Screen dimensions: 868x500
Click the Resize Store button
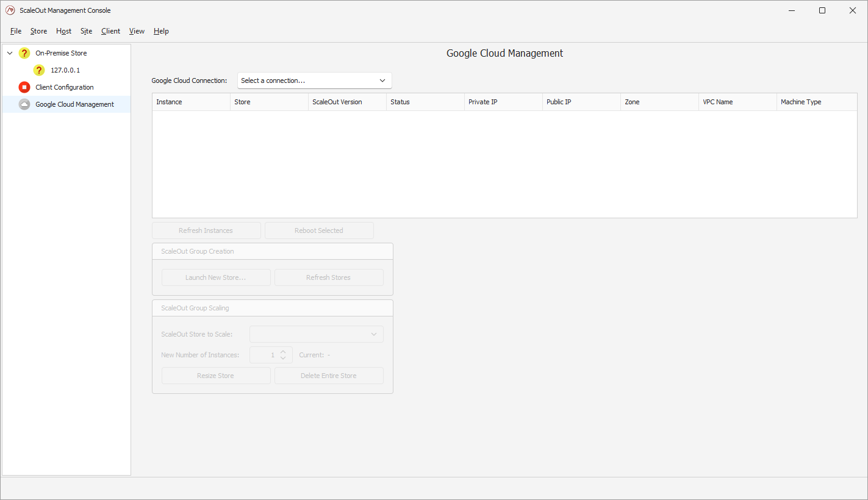point(216,376)
